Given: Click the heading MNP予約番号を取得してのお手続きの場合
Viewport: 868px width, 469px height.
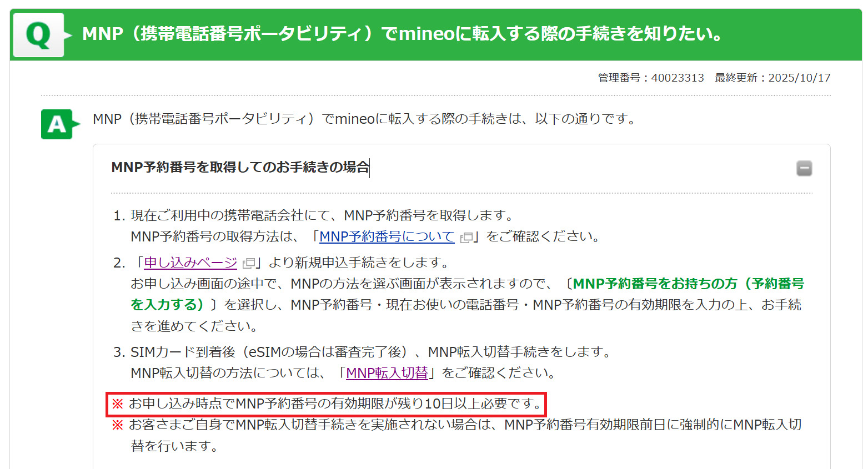Looking at the screenshot, I should (240, 167).
